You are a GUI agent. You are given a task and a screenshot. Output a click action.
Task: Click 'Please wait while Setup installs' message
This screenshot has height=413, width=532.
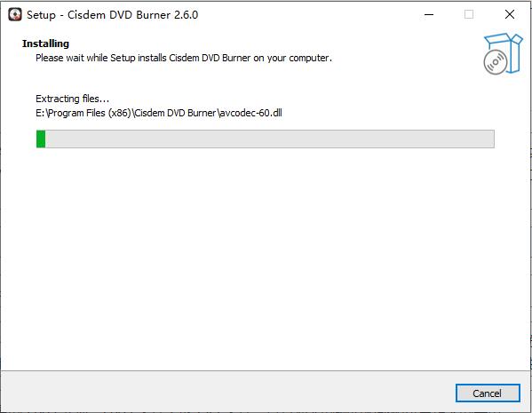click(x=184, y=58)
